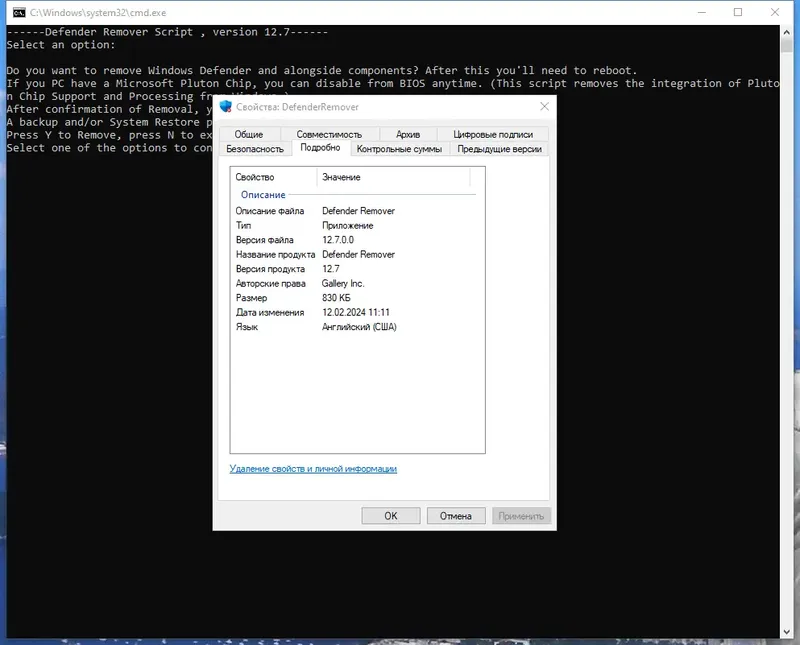
Task: Open the Архив tab
Action: click(408, 134)
